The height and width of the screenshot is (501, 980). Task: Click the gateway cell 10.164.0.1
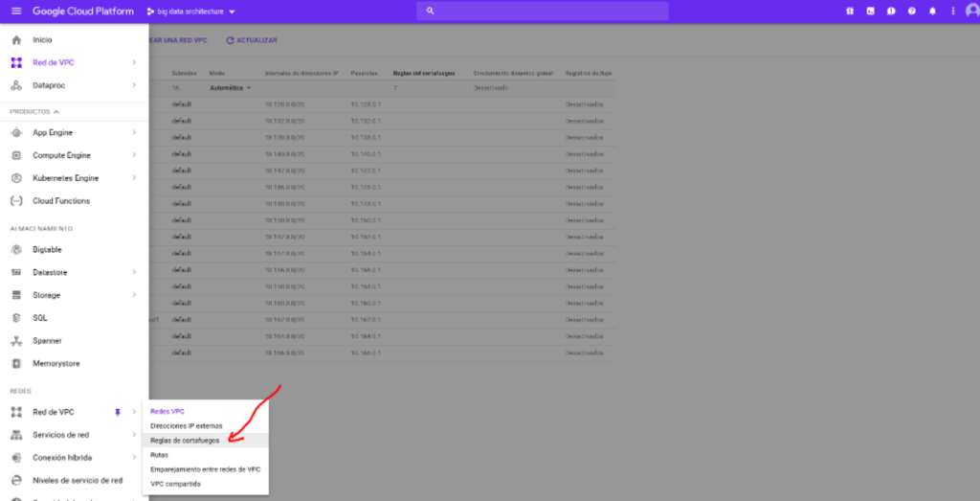367,336
